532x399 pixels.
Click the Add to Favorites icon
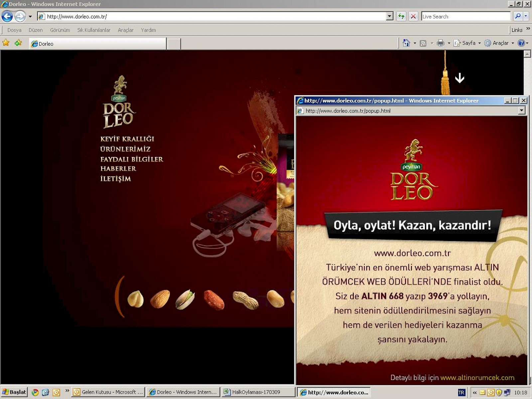coord(18,43)
